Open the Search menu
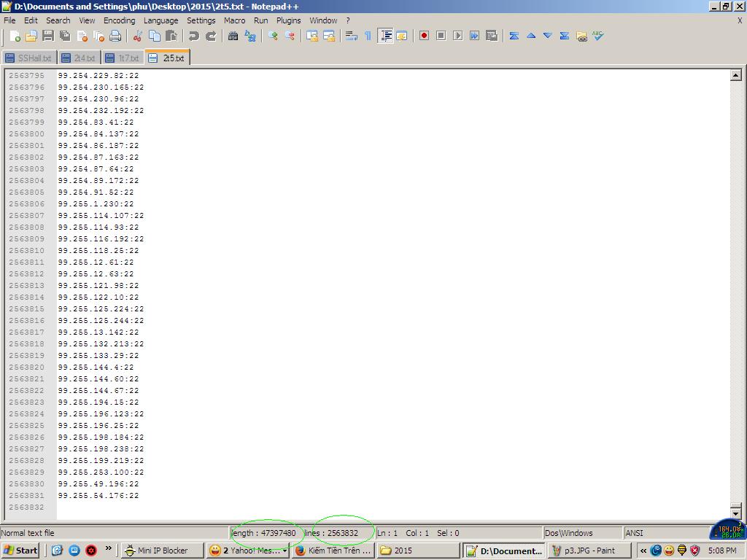The height and width of the screenshot is (560, 747). 58,20
